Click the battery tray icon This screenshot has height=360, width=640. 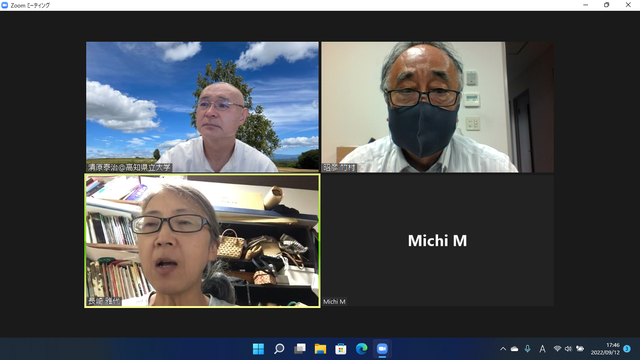(x=580, y=349)
